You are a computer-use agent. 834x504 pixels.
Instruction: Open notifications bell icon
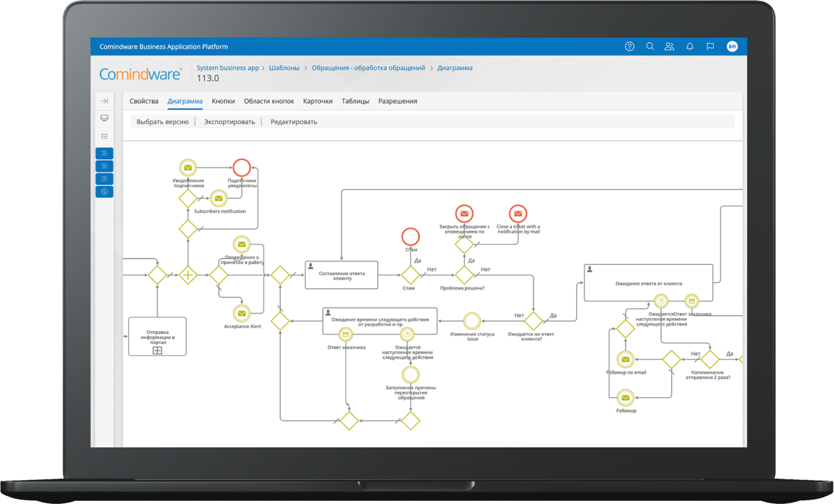pos(690,46)
